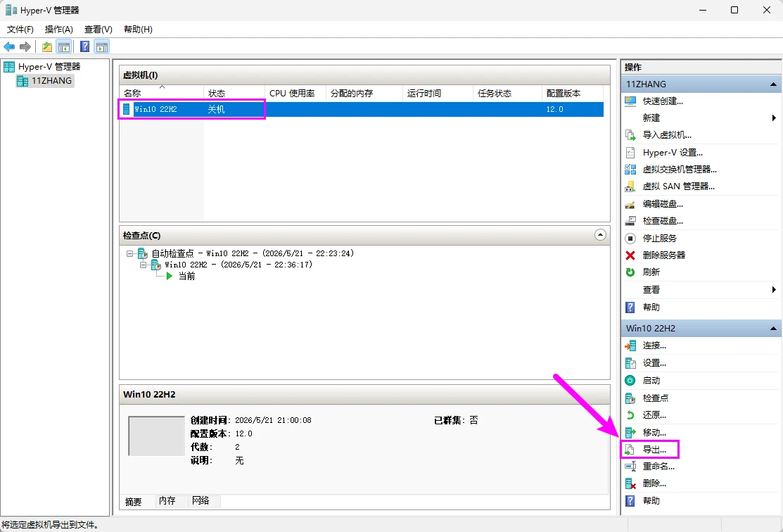
Task: Sort by the 任务状态 column header
Action: [507, 94]
